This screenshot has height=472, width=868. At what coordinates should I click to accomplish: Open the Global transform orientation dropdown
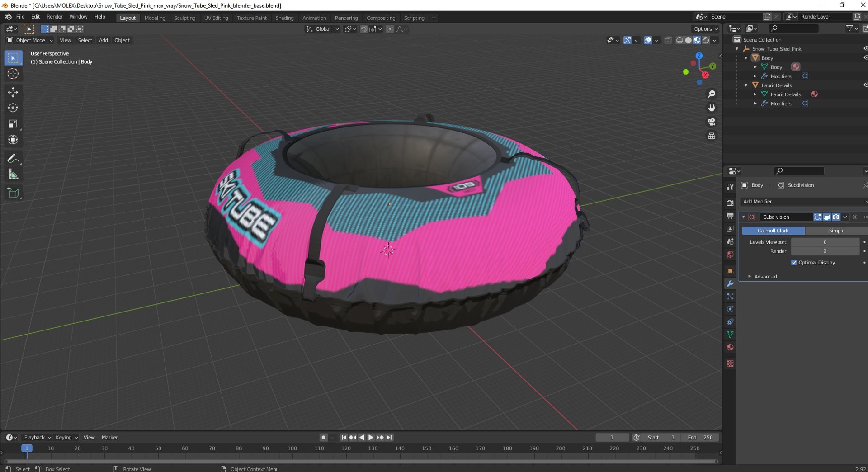pyautogui.click(x=322, y=29)
